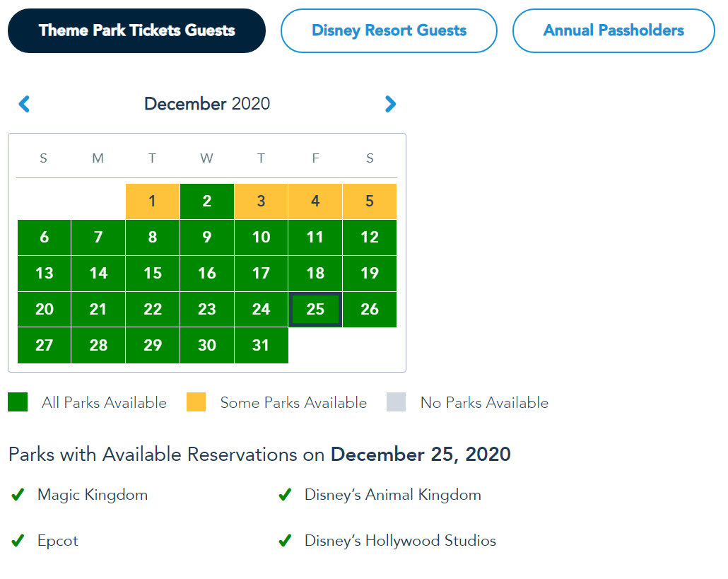
Task: Choose December 31 on the calendar
Action: coord(261,346)
